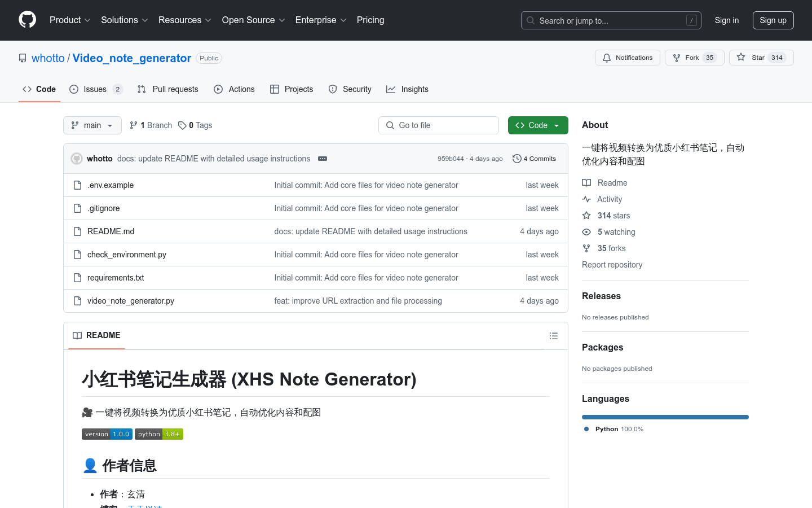This screenshot has height=508, width=812.
Task: Open whotto owner profile link
Action: (x=48, y=58)
